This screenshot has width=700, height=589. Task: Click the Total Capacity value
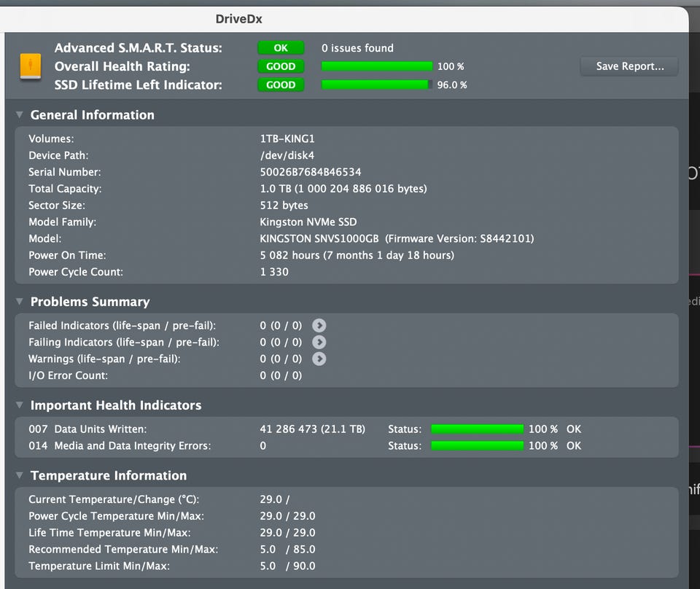tap(343, 189)
